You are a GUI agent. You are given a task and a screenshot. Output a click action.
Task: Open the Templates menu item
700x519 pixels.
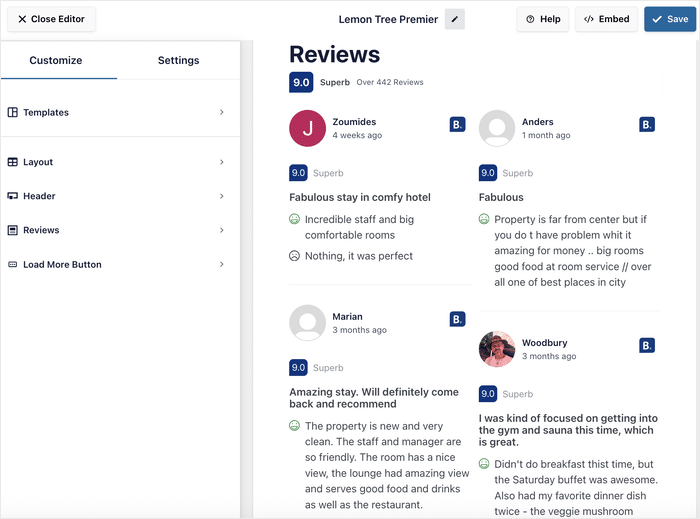click(x=121, y=112)
